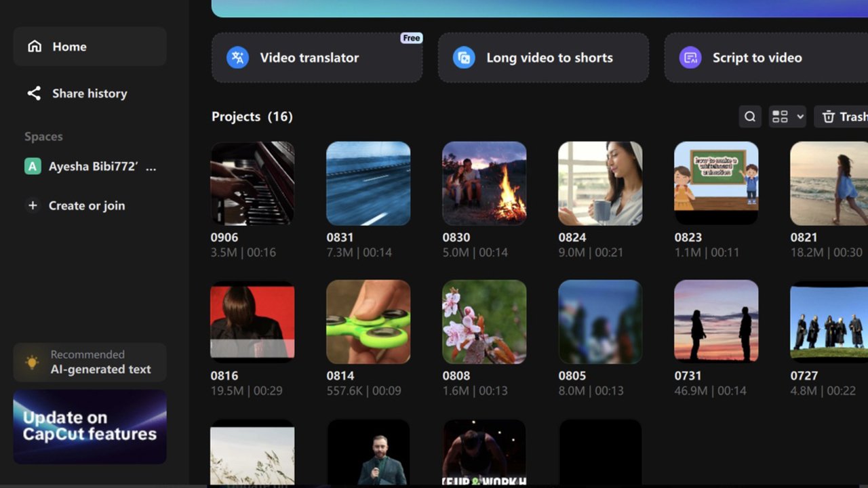Open Share history in sidebar
Screen dimensions: 868x488
(90, 94)
